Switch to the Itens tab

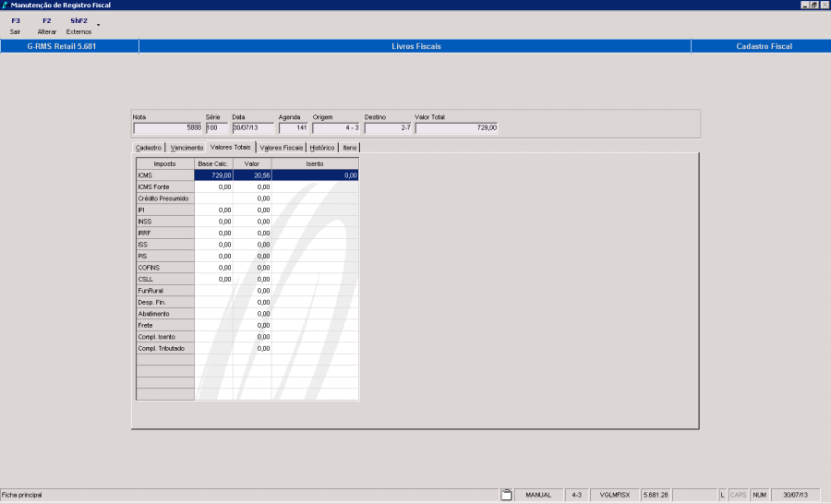pos(350,148)
